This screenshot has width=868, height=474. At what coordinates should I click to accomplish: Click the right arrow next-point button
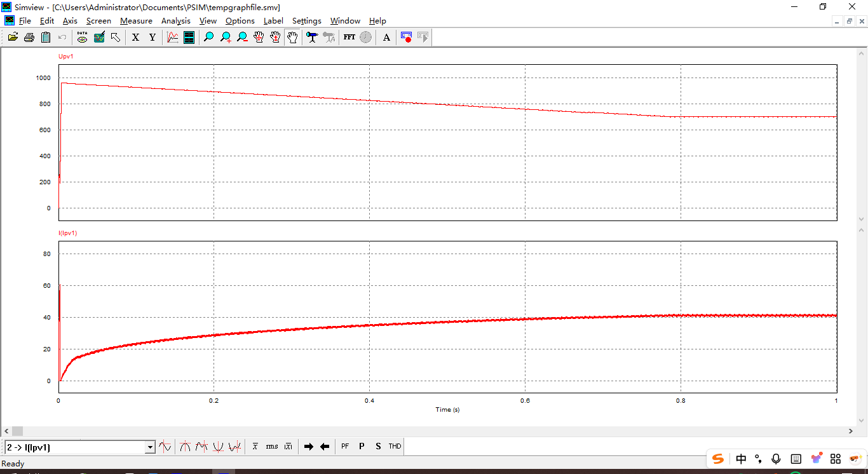(309, 447)
